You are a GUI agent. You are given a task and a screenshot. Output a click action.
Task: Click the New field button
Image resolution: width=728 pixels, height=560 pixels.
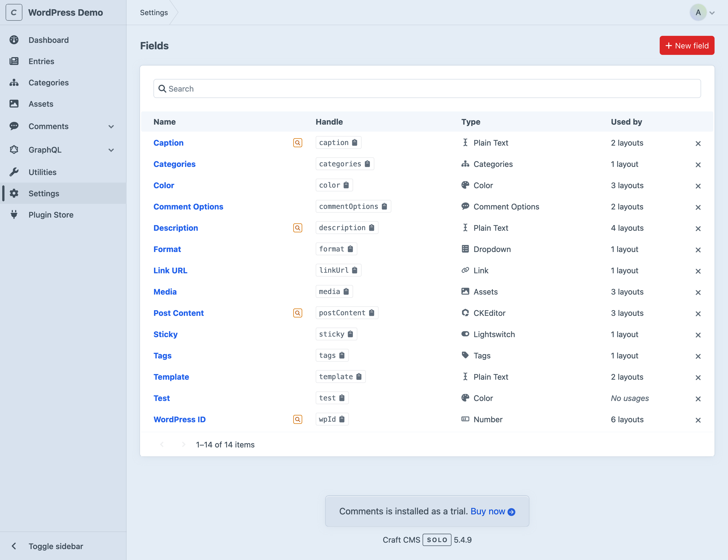687,46
